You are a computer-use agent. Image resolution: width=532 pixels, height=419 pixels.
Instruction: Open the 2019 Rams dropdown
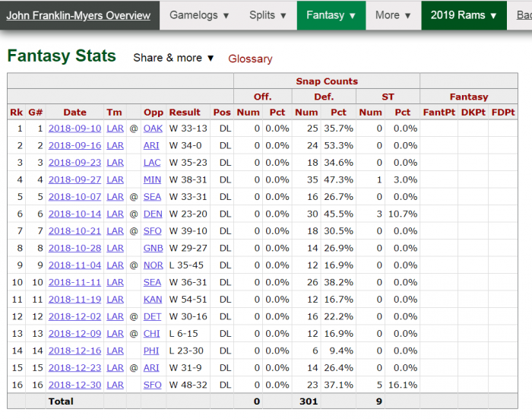(x=464, y=15)
